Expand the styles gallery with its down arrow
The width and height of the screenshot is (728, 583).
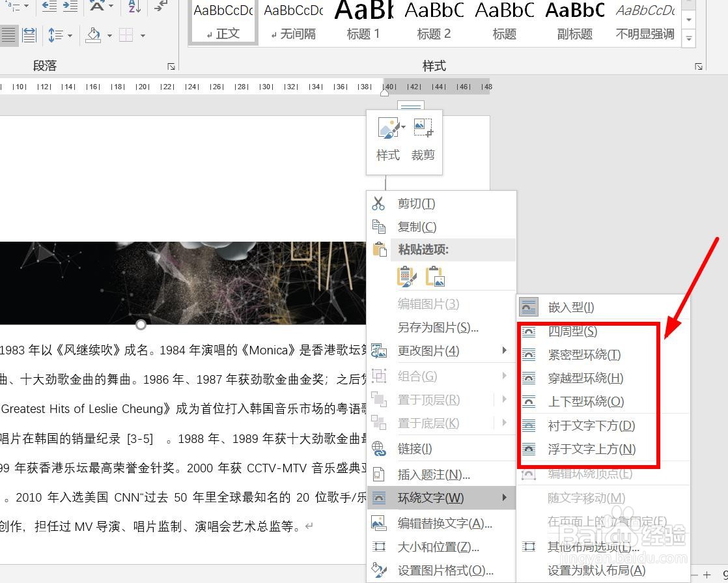(x=688, y=38)
